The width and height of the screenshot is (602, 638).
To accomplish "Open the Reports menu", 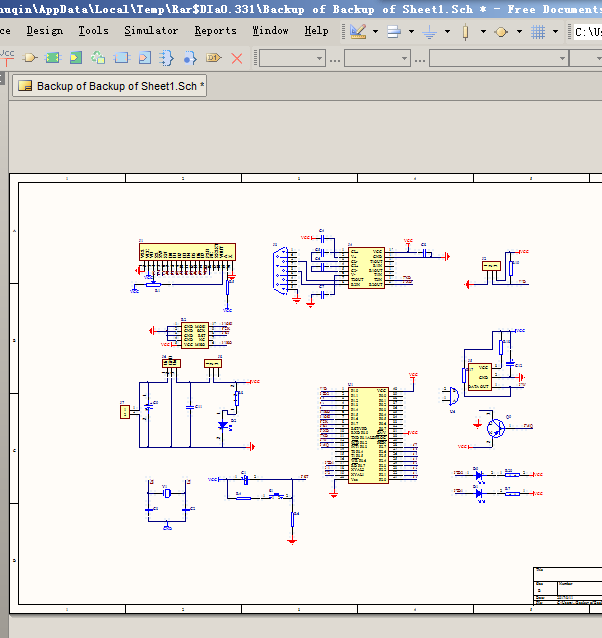I will point(215,31).
